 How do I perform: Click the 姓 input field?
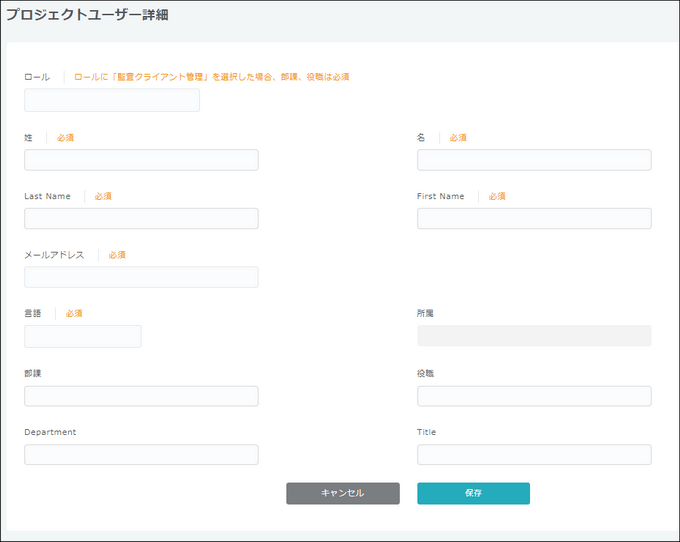click(141, 160)
